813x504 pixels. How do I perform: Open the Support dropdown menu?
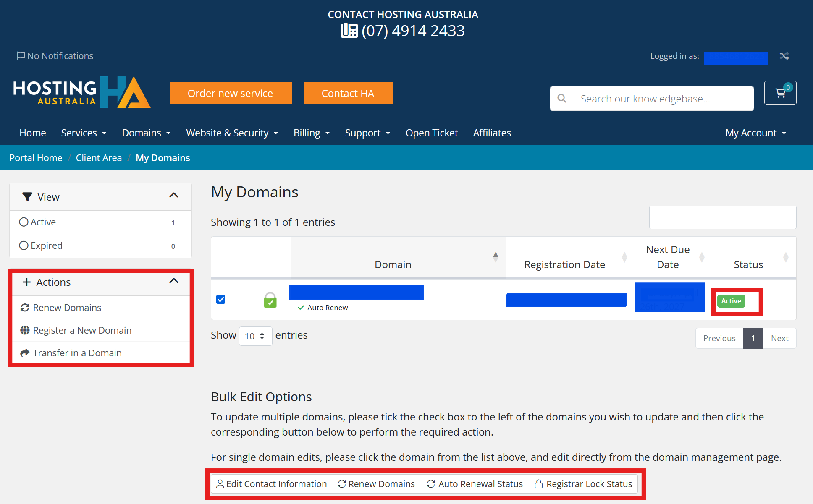point(368,133)
